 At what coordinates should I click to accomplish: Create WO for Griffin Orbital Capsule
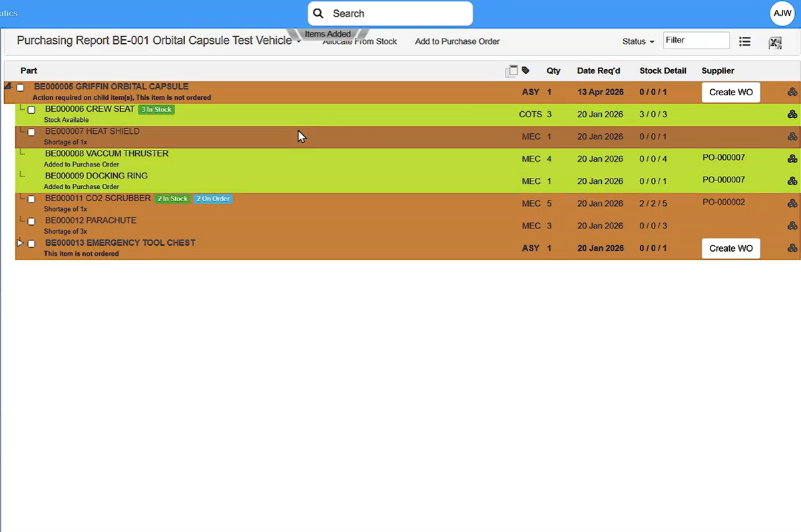730,93
